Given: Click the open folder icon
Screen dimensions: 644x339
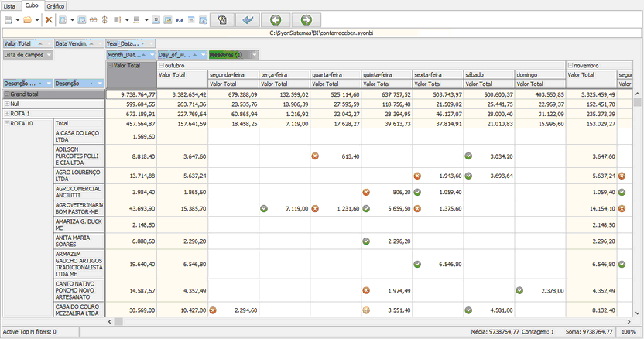Looking at the screenshot, I should [x=27, y=19].
